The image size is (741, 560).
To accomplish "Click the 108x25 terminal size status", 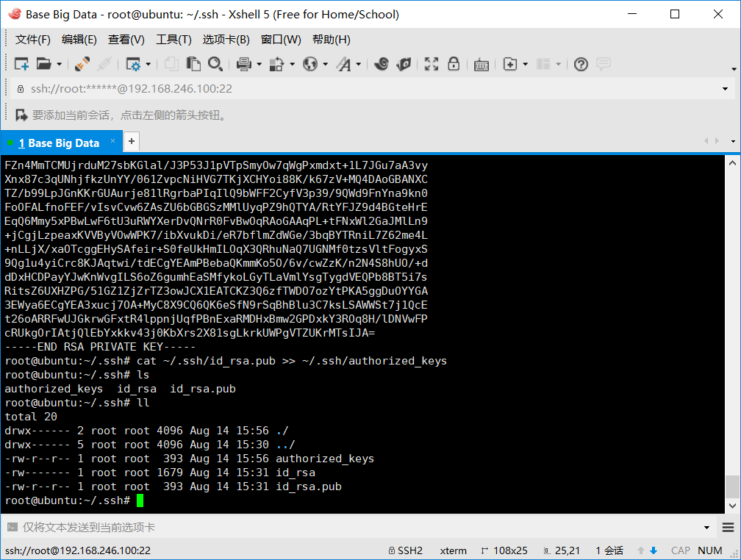I will click(x=504, y=550).
